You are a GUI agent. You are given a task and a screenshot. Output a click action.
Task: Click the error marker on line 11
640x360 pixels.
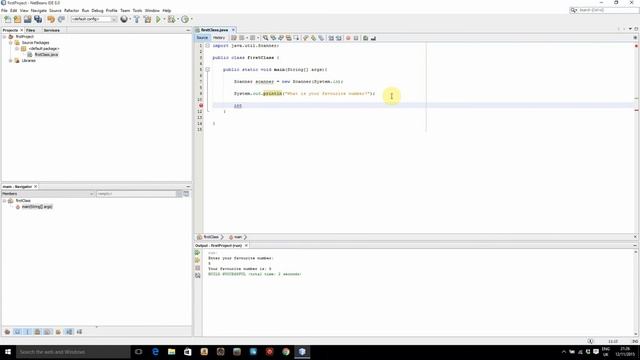200,105
